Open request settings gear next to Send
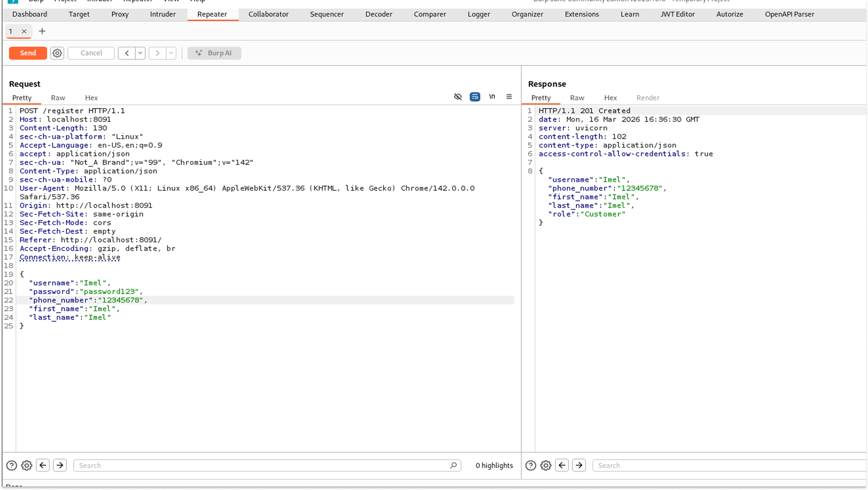The height and width of the screenshot is (490, 868). [x=57, y=53]
